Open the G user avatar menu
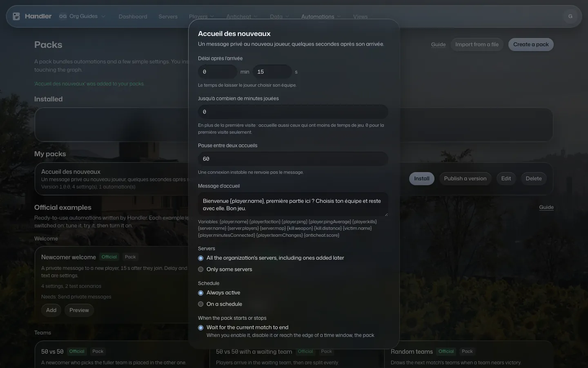Image resolution: width=588 pixels, height=368 pixels. click(570, 16)
